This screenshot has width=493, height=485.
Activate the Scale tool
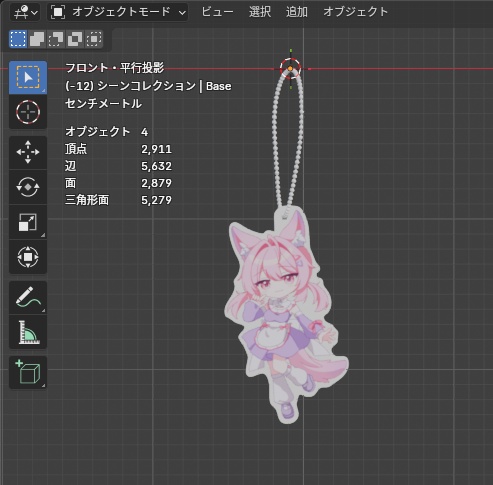point(28,222)
